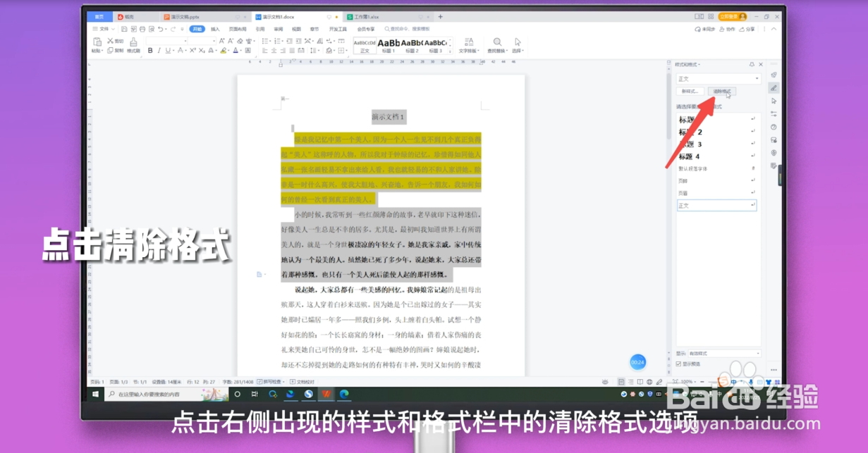868x453 pixels.
Task: Open the font size dropdown
Action: (202, 42)
